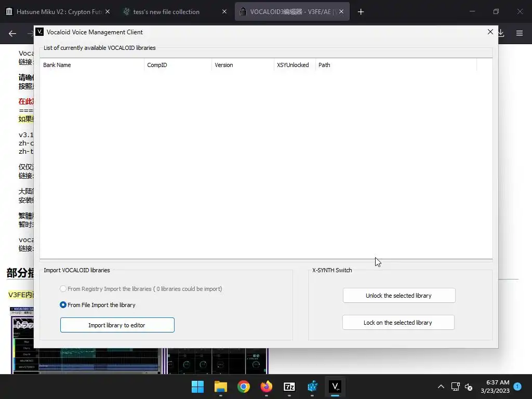Open the browser hamburger menu

[x=520, y=33]
